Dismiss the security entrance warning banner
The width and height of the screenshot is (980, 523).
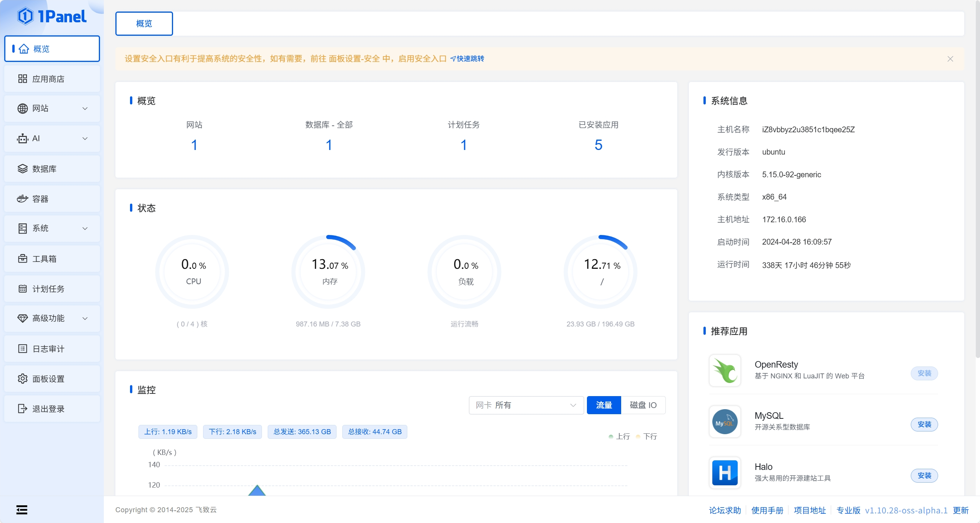pos(950,59)
